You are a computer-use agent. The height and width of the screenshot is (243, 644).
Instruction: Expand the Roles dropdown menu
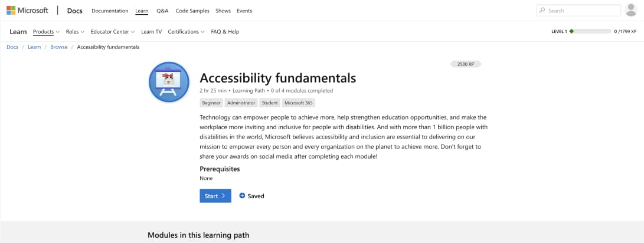75,32
